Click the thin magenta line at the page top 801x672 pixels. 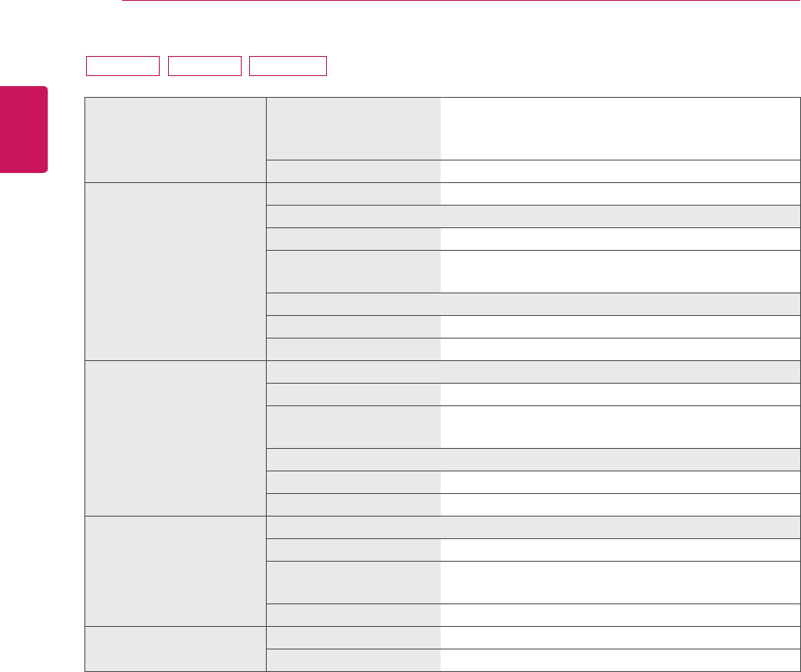(461, 1)
